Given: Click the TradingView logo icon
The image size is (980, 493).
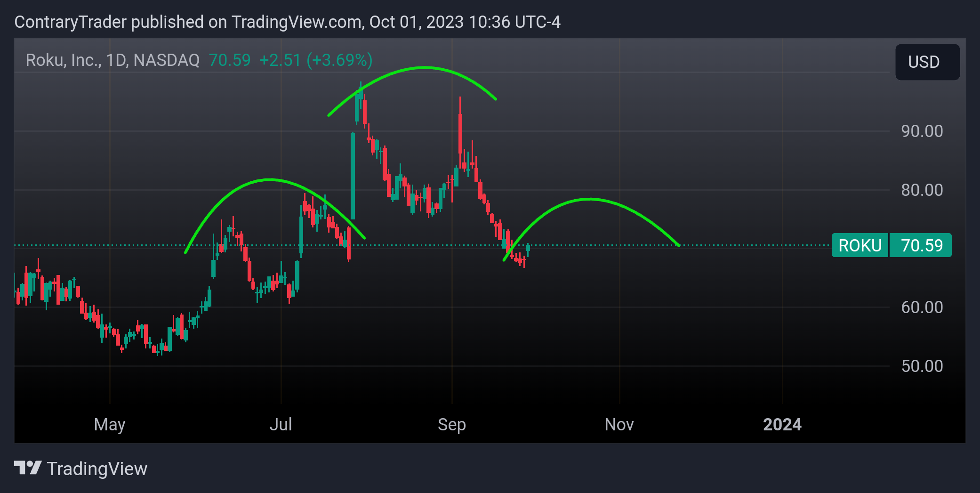Looking at the screenshot, I should tap(28, 468).
